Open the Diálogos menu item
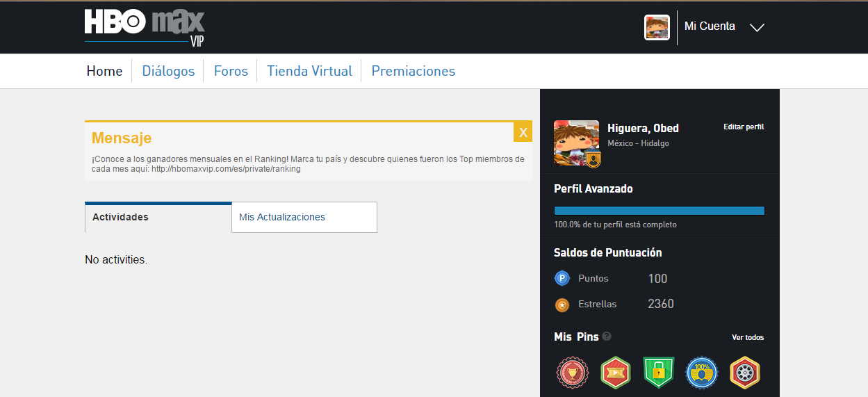868x397 pixels. tap(168, 71)
